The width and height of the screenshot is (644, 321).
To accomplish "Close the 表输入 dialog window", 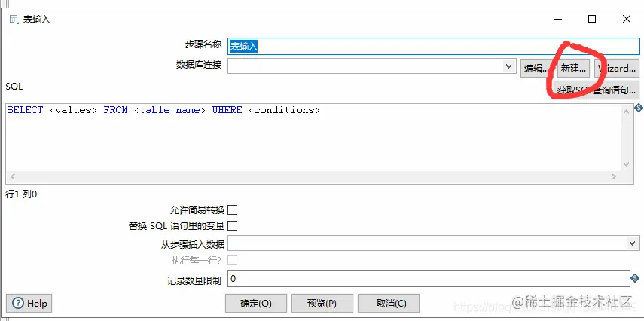I will [627, 19].
